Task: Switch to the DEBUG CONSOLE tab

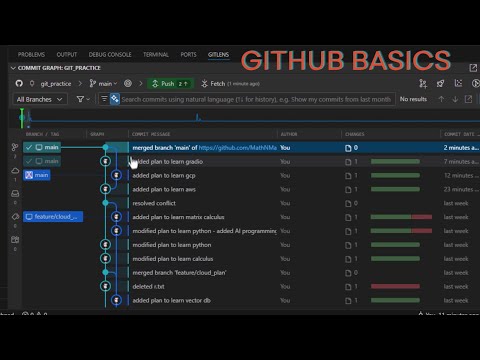Action: [x=110, y=54]
